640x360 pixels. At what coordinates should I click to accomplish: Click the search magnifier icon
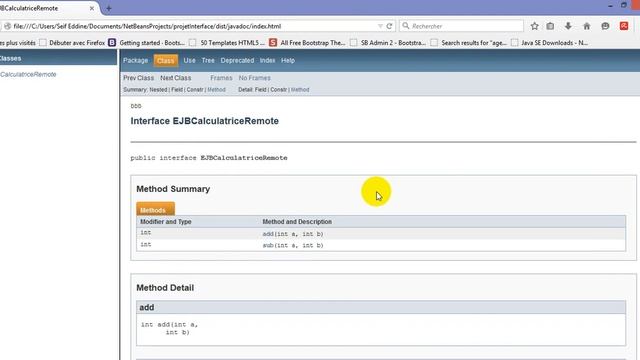pyautogui.click(x=406, y=26)
